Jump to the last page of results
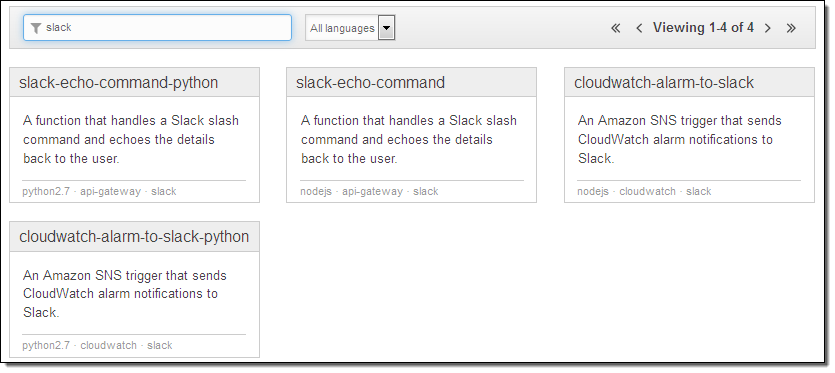The image size is (835, 373). click(791, 28)
